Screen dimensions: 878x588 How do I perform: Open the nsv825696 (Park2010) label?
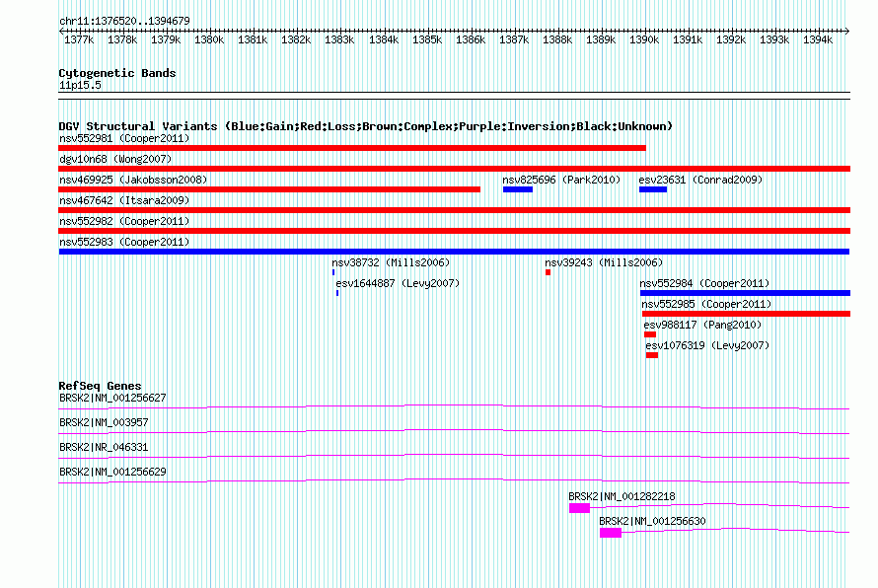[561, 180]
